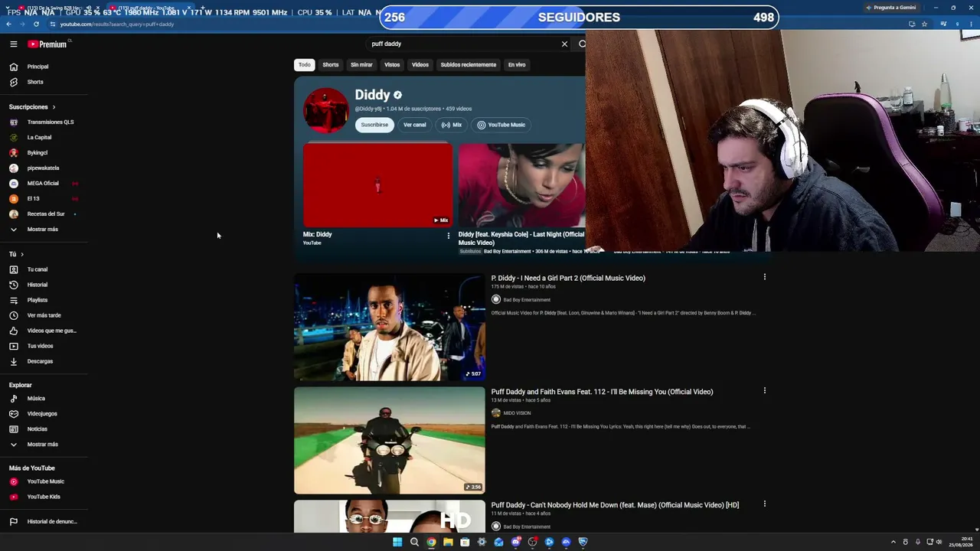Open the Diddy channel avatar
This screenshot has width=980, height=551.
coord(326,110)
